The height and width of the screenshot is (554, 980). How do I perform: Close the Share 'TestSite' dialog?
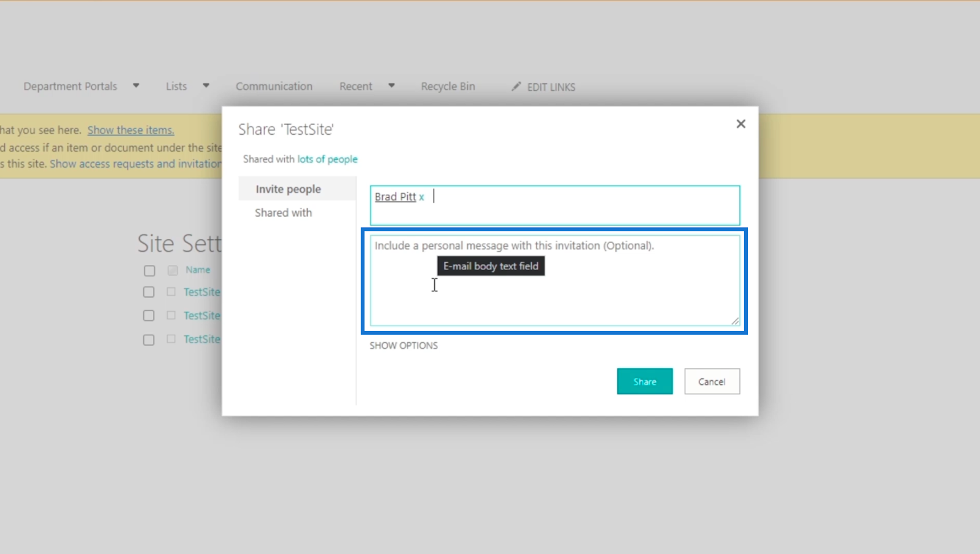click(741, 124)
